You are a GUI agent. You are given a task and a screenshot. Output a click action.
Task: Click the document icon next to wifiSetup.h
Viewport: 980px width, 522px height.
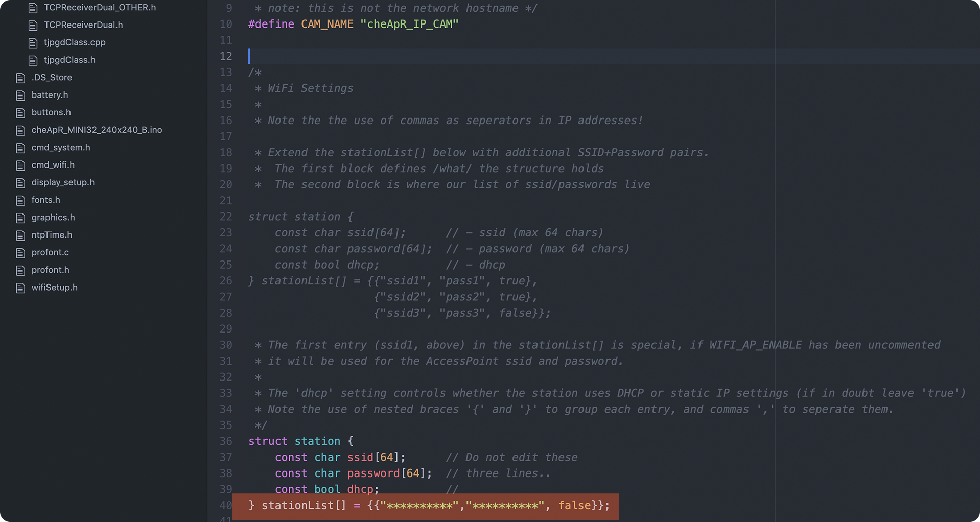[x=20, y=288]
